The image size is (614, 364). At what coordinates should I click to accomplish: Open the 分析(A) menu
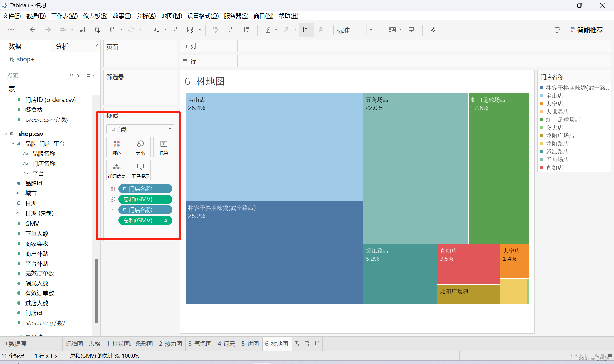click(x=146, y=16)
